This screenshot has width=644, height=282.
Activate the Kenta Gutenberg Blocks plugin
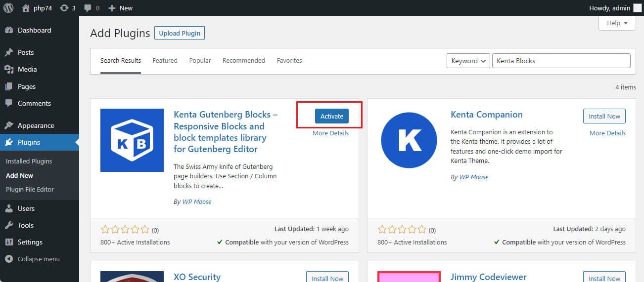[332, 116]
